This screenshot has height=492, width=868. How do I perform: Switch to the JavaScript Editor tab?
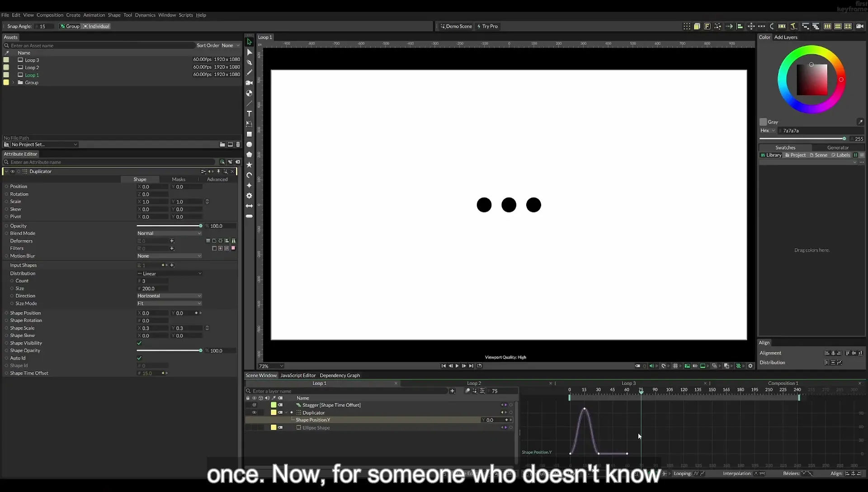[298, 375]
